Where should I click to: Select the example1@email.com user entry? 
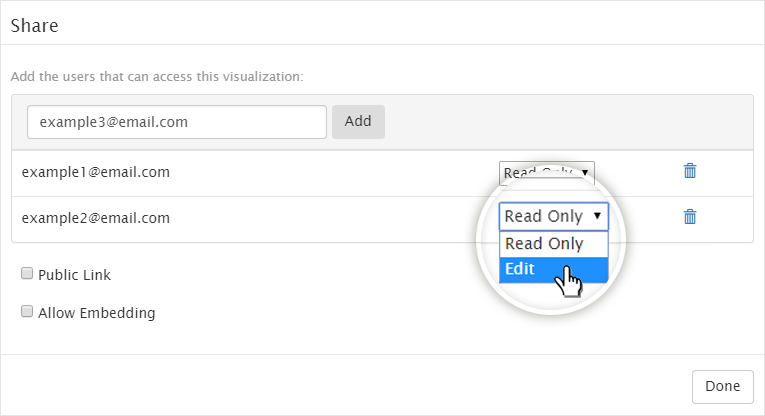[96, 172]
